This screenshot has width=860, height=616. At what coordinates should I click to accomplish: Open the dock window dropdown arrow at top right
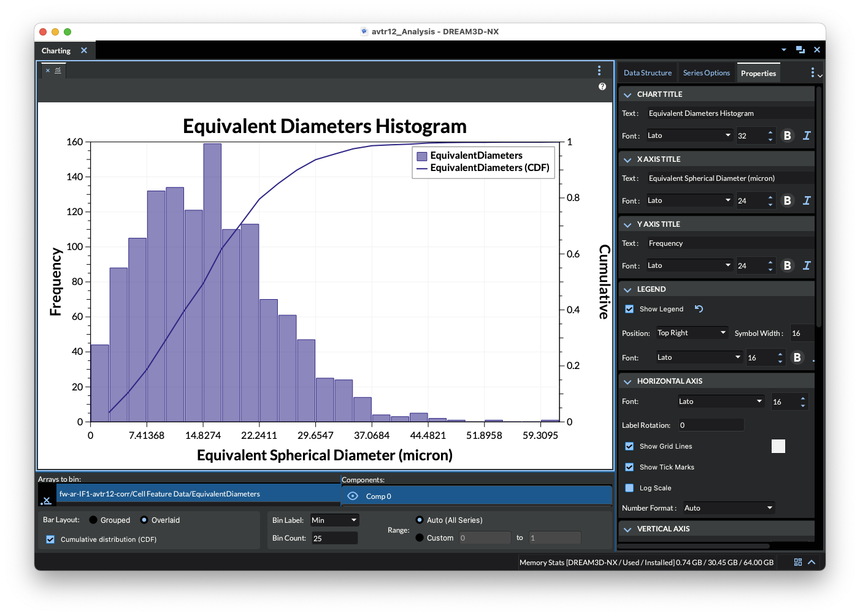click(784, 50)
